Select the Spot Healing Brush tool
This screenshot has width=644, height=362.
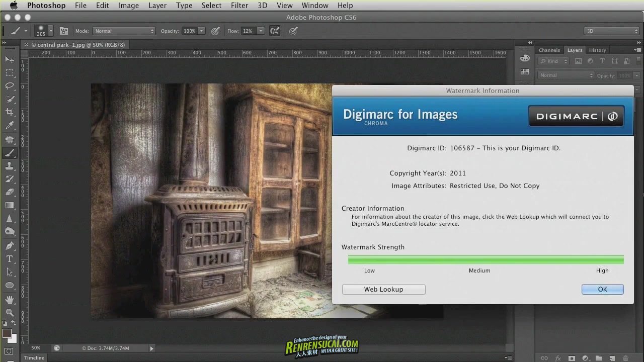pos(10,139)
